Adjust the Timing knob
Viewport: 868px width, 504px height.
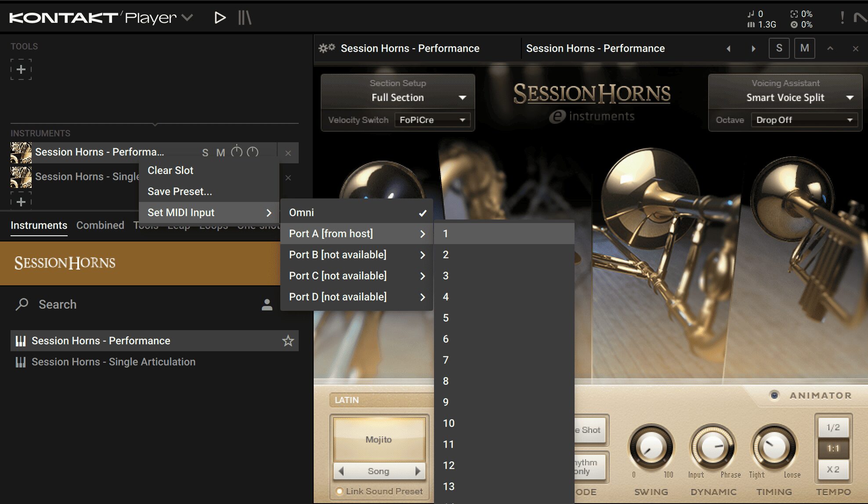click(774, 447)
